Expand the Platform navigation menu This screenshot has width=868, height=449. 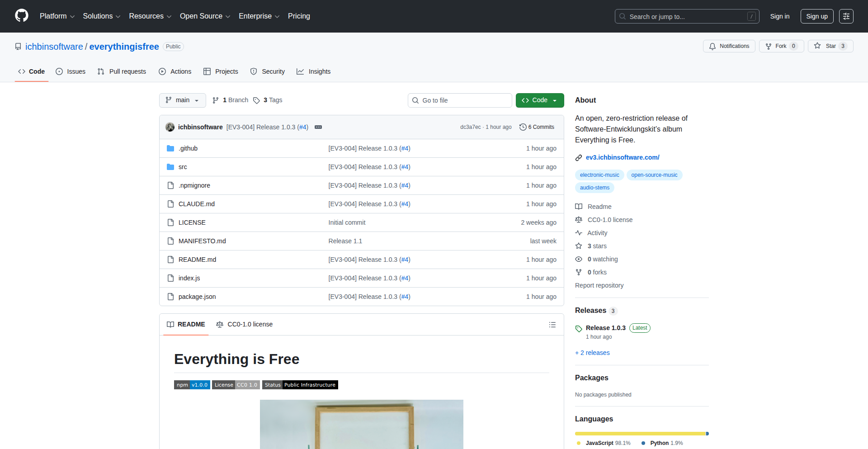tap(57, 16)
